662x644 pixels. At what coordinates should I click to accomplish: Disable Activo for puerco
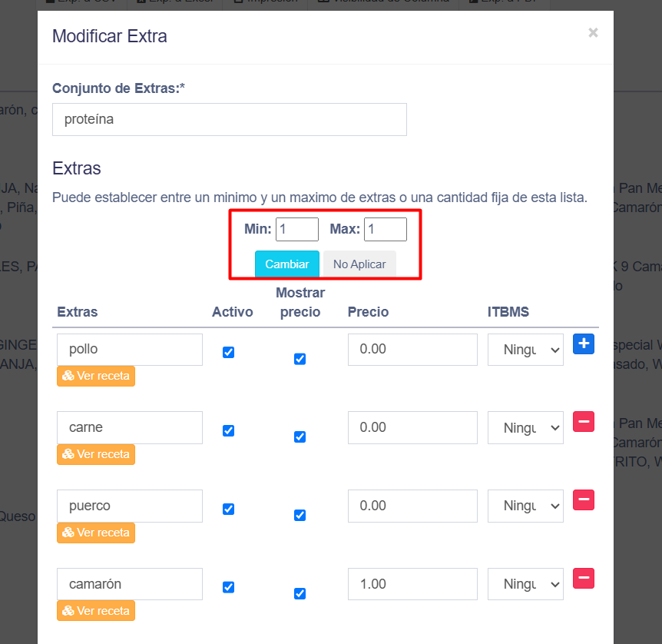228,509
